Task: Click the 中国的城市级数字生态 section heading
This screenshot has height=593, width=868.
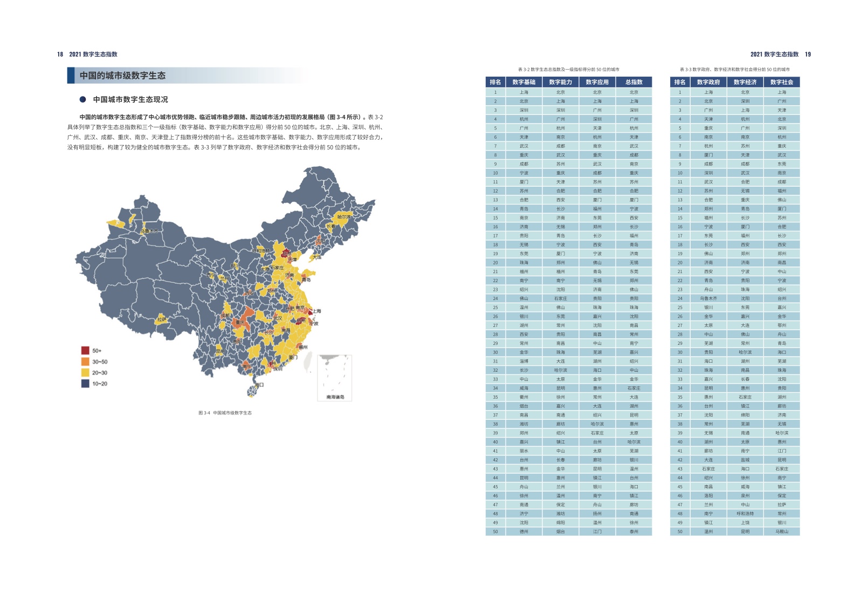Action: coord(122,76)
